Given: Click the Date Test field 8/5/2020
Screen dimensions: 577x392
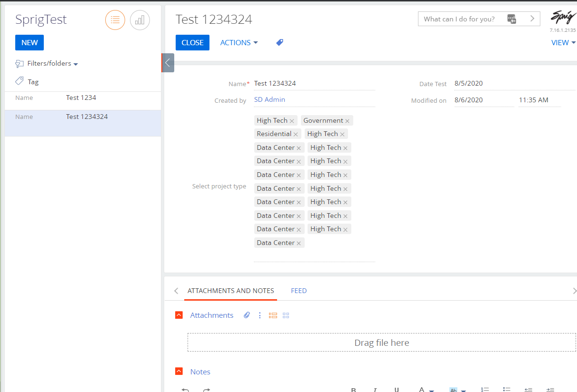Looking at the screenshot, I should click(514, 83).
